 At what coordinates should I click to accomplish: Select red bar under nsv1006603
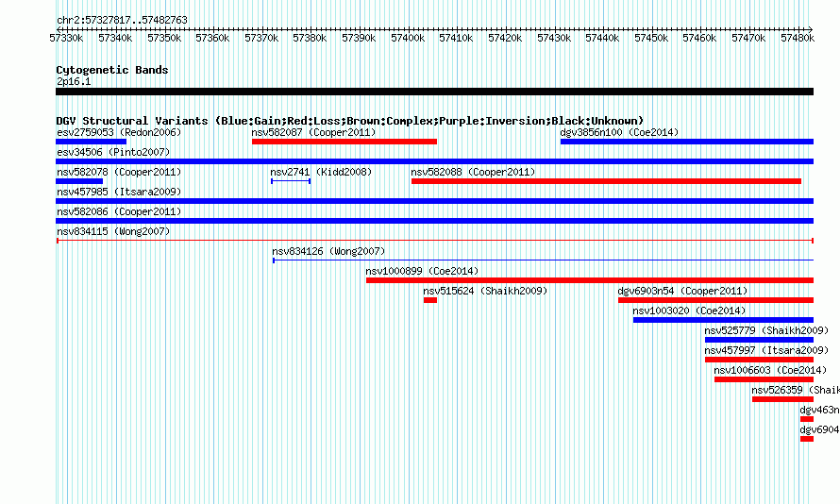[764, 379]
